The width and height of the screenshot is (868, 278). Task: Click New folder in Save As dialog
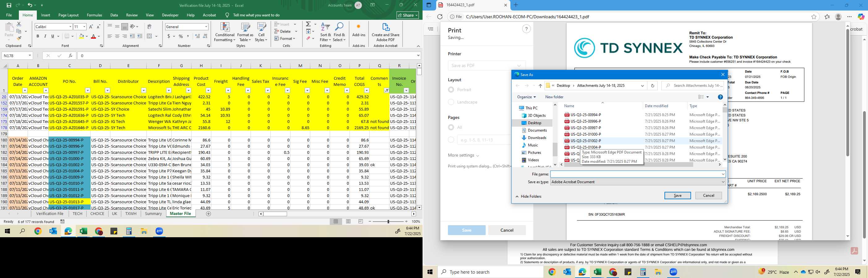coord(554,97)
